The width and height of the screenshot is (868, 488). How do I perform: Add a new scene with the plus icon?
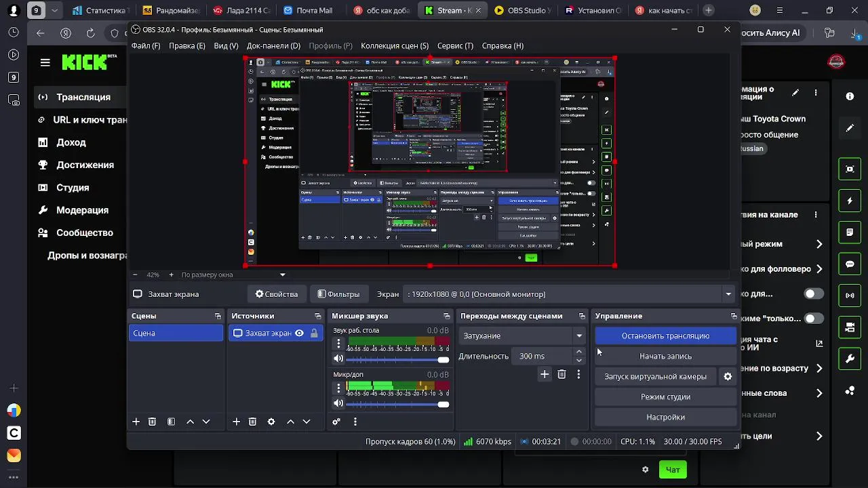(136, 422)
